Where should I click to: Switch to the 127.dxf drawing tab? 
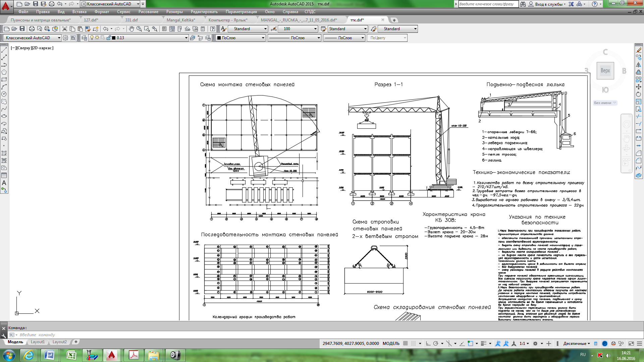[x=91, y=20]
